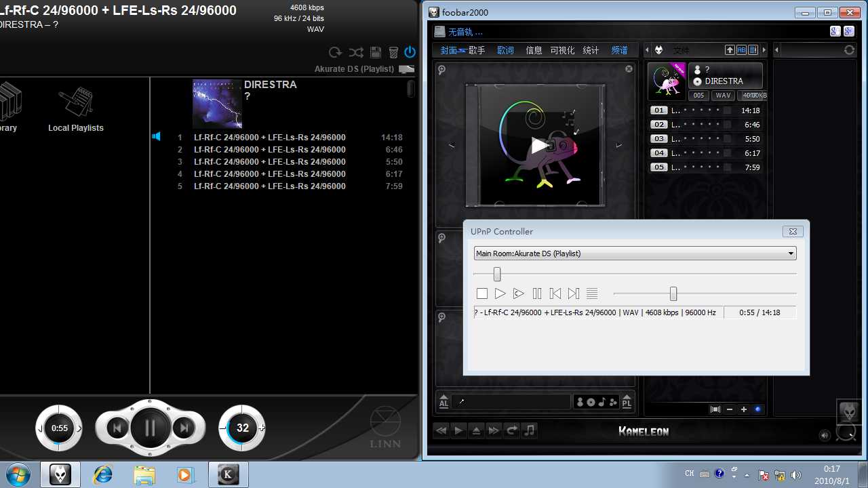
Task: Select DIRESTRA album cover thumbnail in Linn playlist
Action: click(x=217, y=104)
